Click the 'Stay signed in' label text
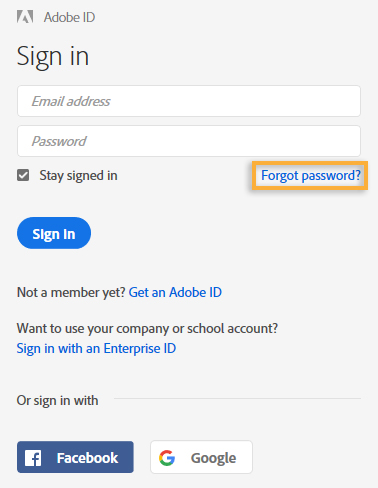The height and width of the screenshot is (488, 378). click(78, 176)
